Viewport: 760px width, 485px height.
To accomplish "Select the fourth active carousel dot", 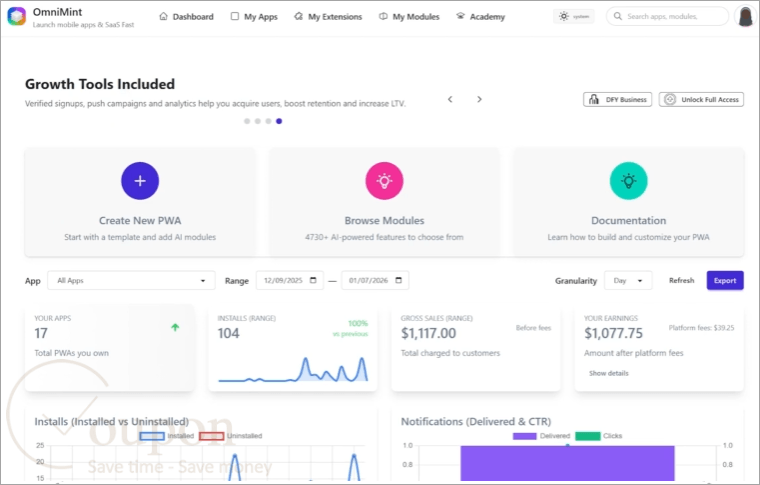I will pyautogui.click(x=279, y=121).
